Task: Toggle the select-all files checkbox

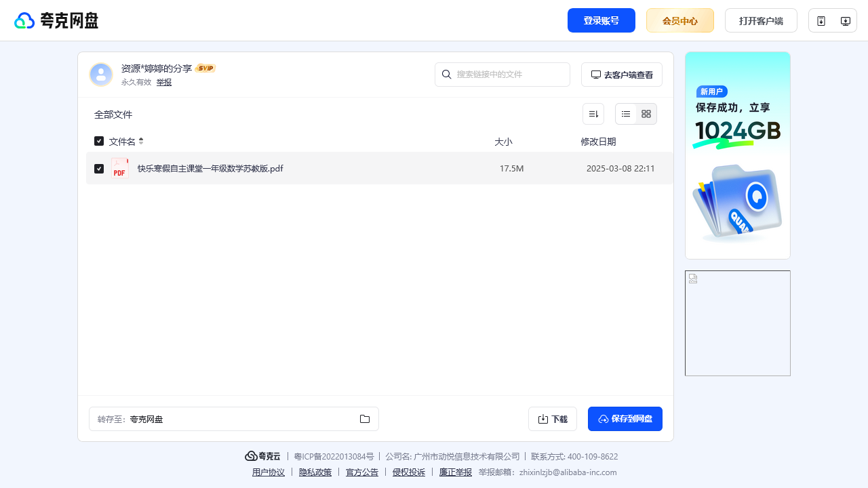Action: [99, 141]
